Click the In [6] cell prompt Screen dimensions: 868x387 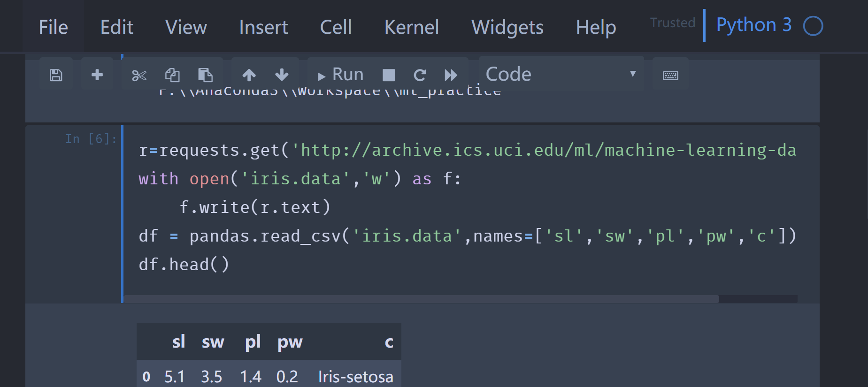(91, 139)
